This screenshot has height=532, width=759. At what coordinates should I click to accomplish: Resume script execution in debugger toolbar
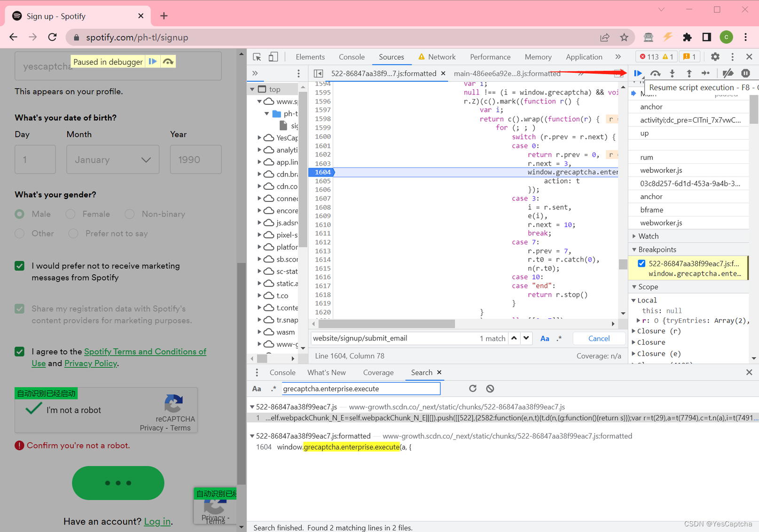coord(638,73)
